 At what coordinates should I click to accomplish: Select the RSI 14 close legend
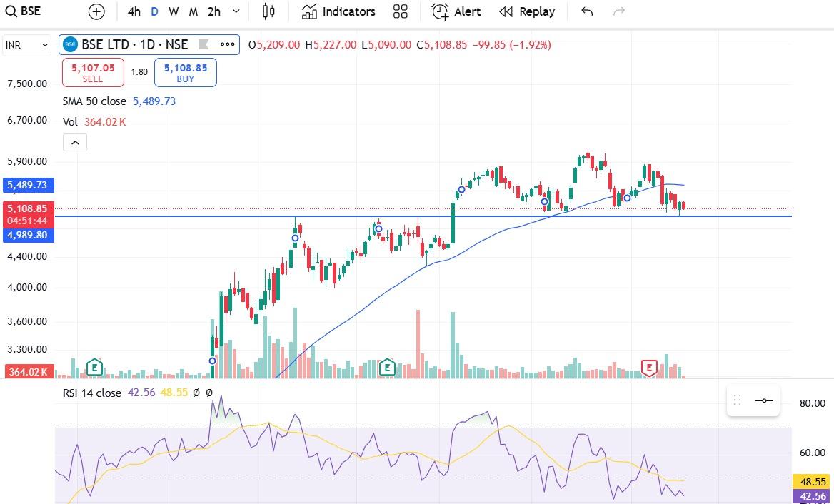point(92,393)
